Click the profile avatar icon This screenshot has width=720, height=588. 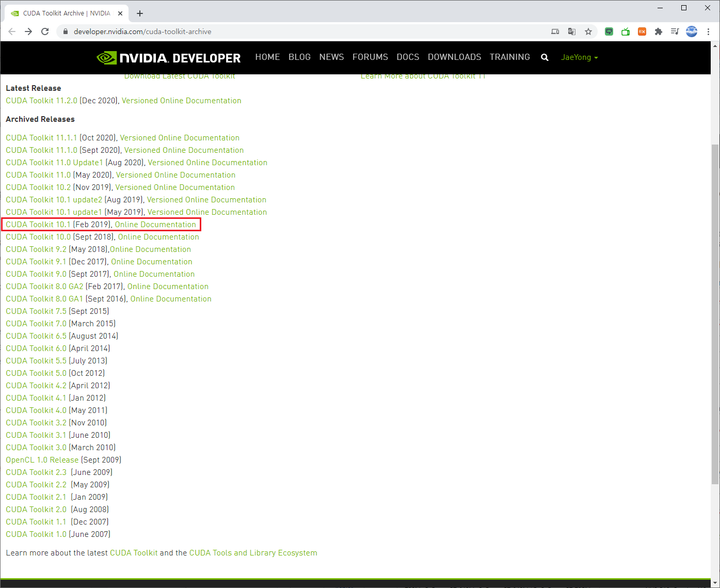[692, 31]
